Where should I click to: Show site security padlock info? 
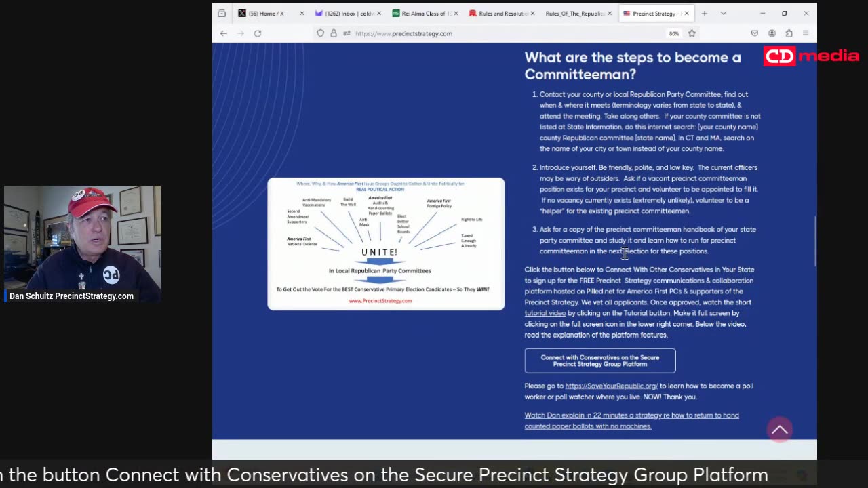click(334, 33)
